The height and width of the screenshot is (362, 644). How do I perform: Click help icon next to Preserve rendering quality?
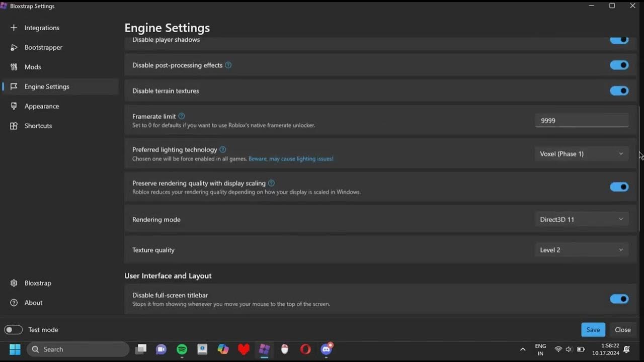pos(272,183)
